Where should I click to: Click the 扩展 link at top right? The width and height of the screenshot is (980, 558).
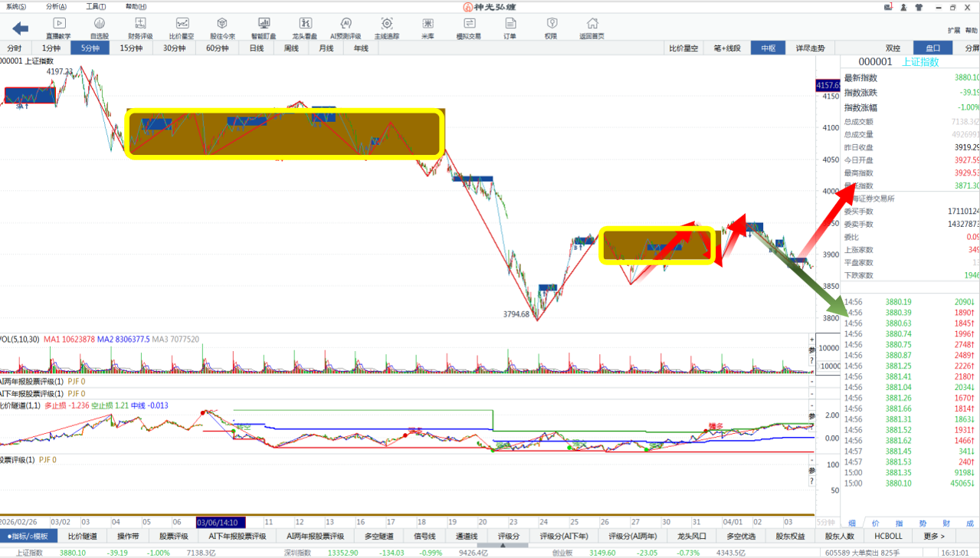[x=953, y=31]
